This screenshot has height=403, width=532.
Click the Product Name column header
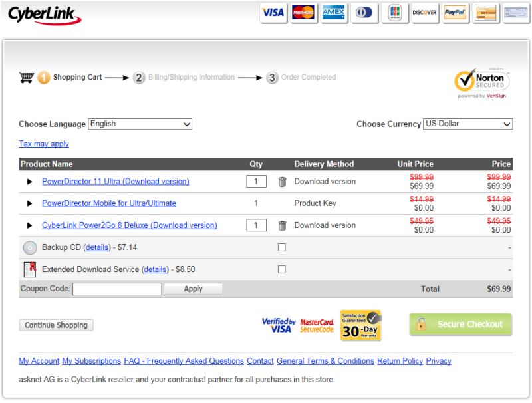click(x=47, y=164)
